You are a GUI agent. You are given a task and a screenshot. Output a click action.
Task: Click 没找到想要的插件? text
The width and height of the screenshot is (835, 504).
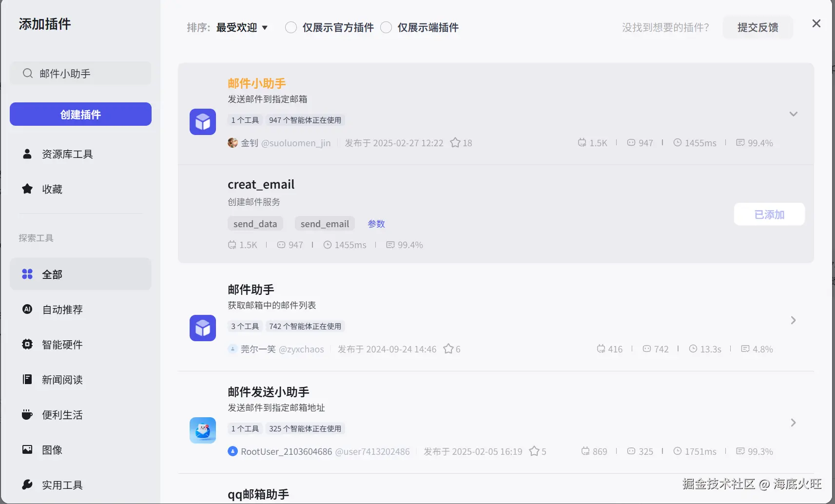(665, 27)
